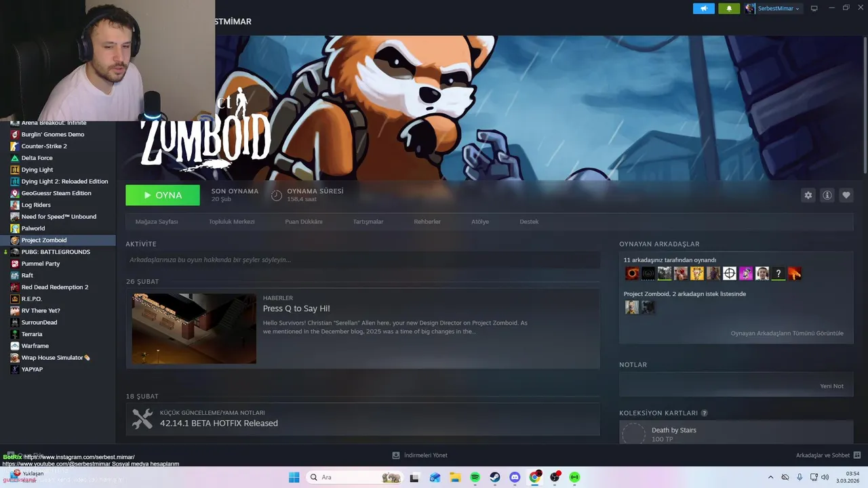Open the Press Q to Say Hi! news thumbnail

194,329
